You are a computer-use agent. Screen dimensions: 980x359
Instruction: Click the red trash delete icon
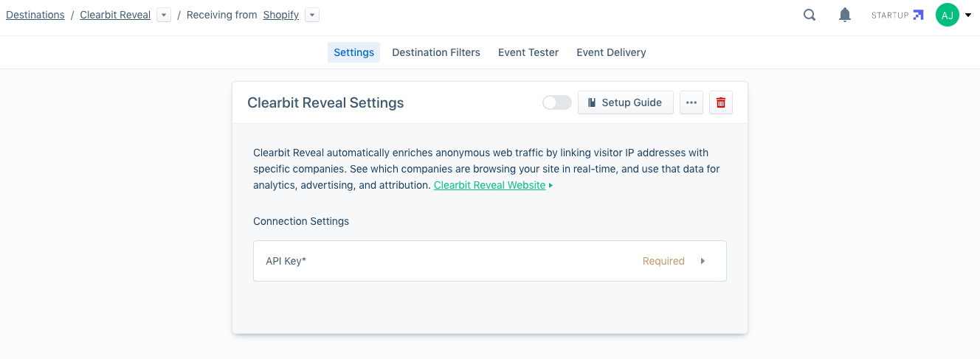(x=721, y=102)
